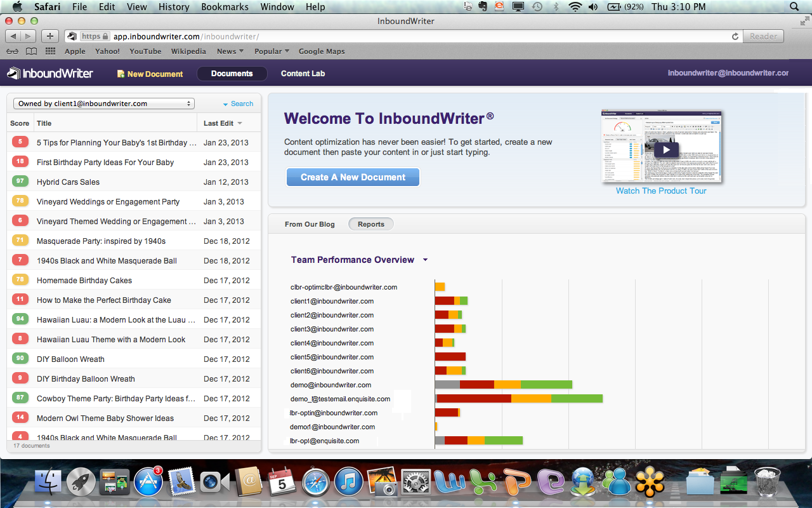Open the Address Book Dock icon
Screen dimensions: 812x508
249,482
